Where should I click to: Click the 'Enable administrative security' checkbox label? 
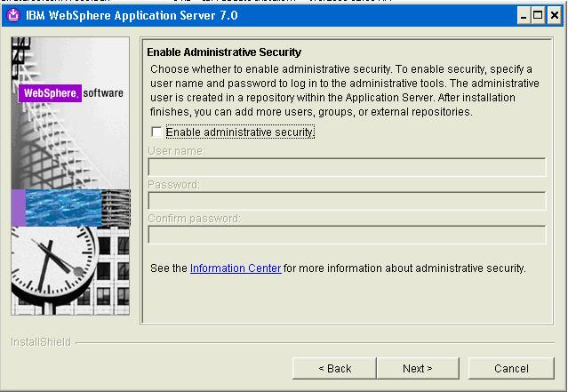(x=240, y=132)
